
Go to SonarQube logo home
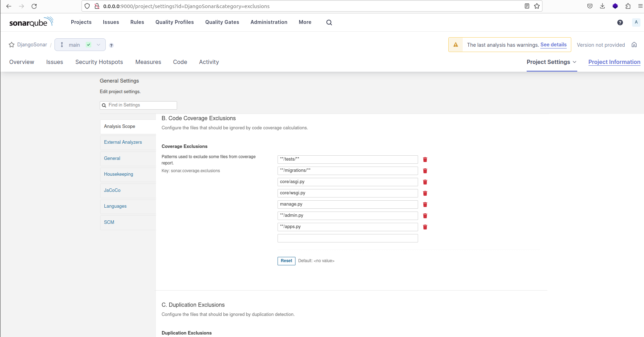coord(31,22)
